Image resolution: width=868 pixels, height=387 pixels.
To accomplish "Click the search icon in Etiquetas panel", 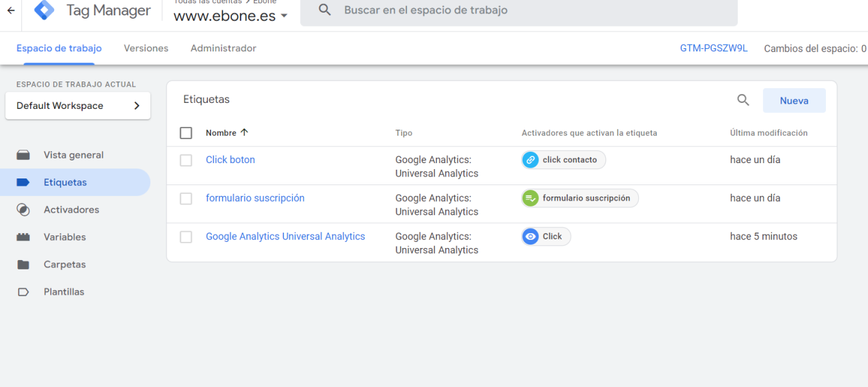I will coord(743,100).
